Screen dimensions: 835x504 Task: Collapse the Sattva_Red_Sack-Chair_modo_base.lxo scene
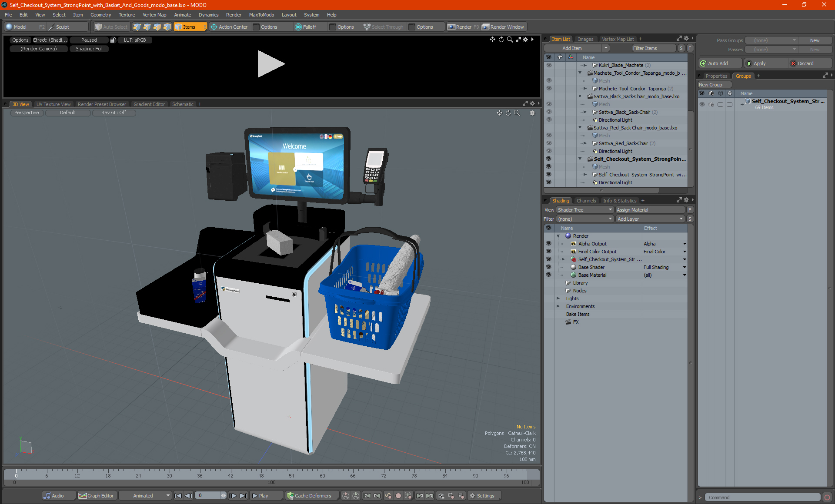(580, 128)
